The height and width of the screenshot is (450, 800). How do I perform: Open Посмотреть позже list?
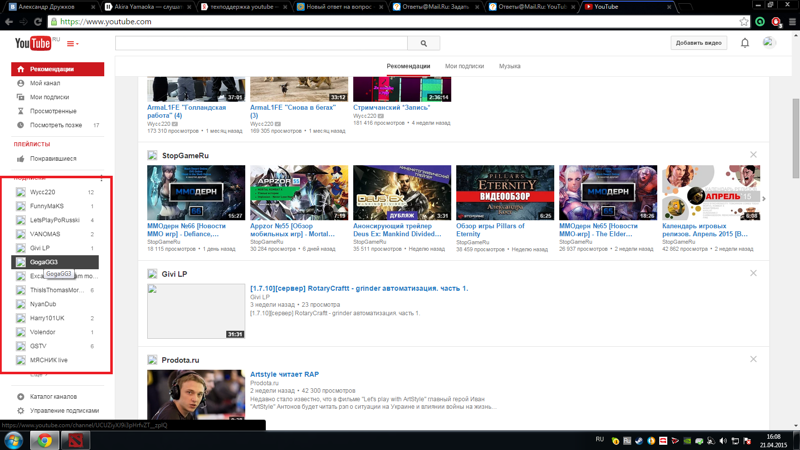tap(57, 125)
